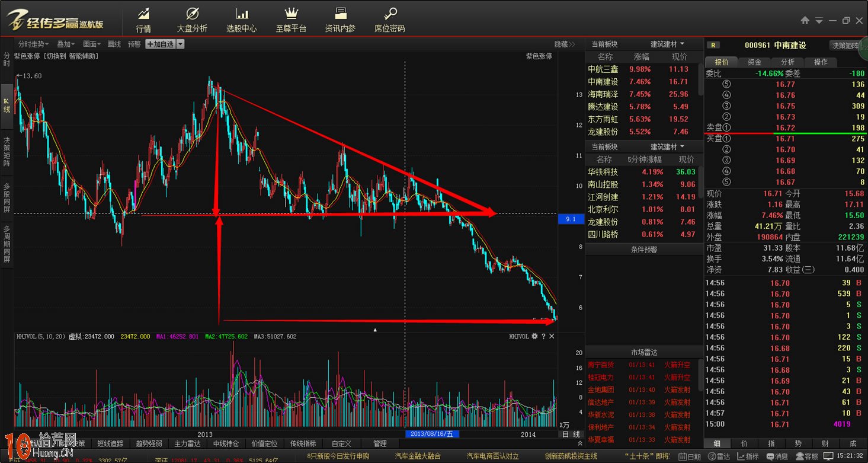Select the 价 price tab at bottom
The height and width of the screenshot is (463, 868).
[744, 443]
